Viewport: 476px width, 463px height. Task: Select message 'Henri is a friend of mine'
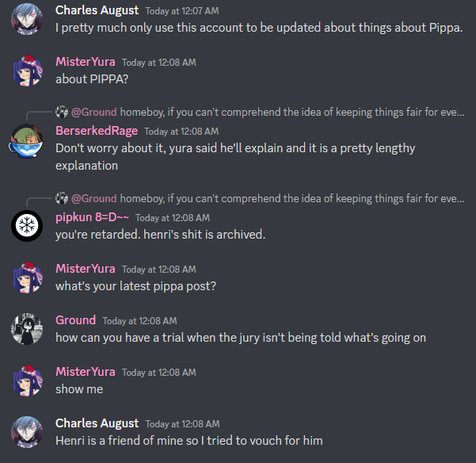[x=189, y=441]
